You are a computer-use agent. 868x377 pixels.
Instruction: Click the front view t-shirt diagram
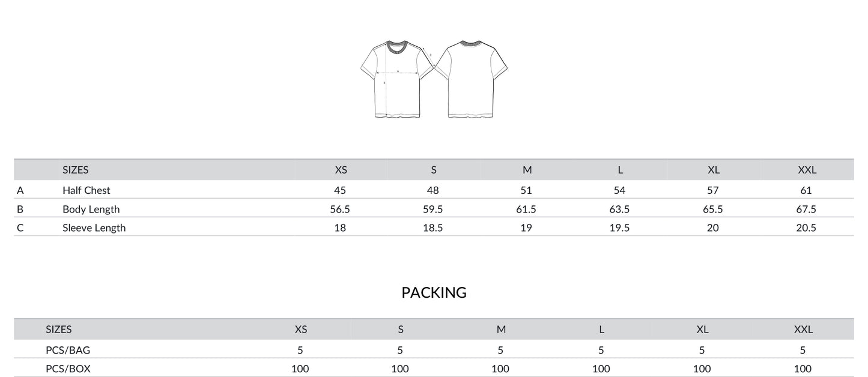coord(397,79)
